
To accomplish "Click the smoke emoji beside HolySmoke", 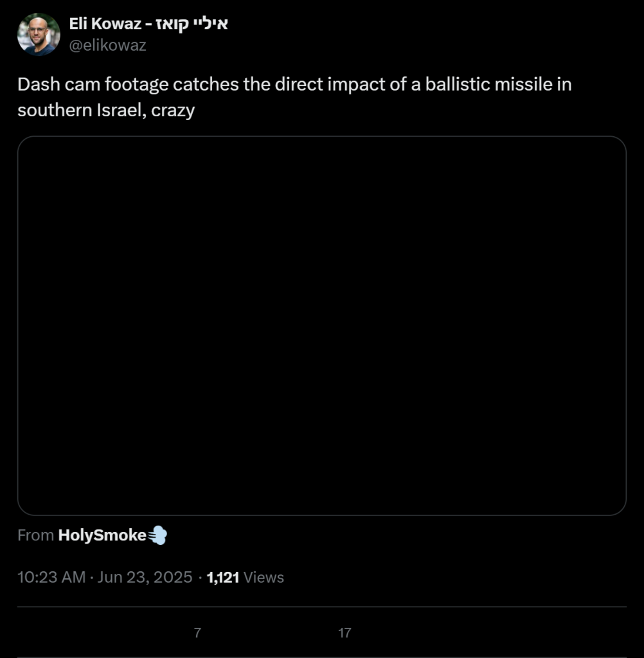I will (x=157, y=535).
